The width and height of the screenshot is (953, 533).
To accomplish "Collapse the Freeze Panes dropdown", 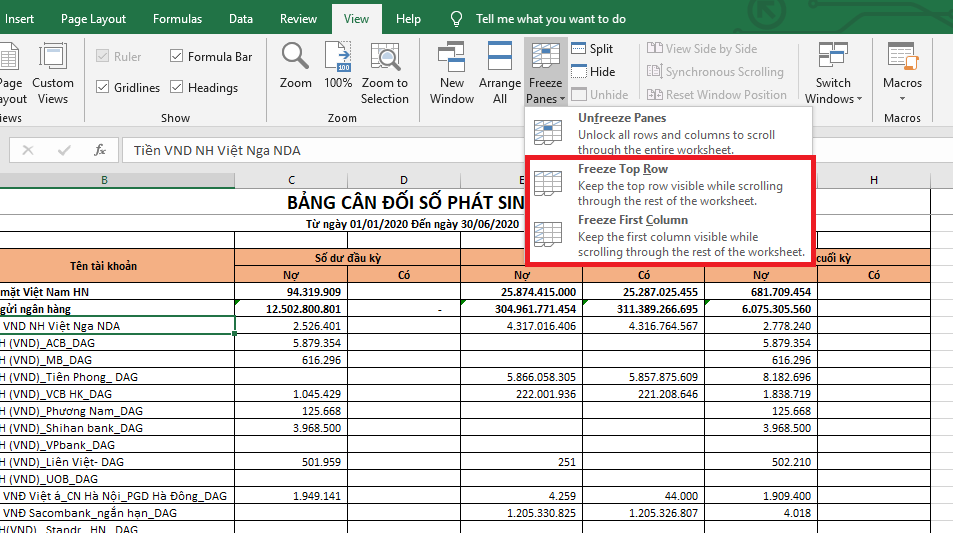I will pos(546,72).
